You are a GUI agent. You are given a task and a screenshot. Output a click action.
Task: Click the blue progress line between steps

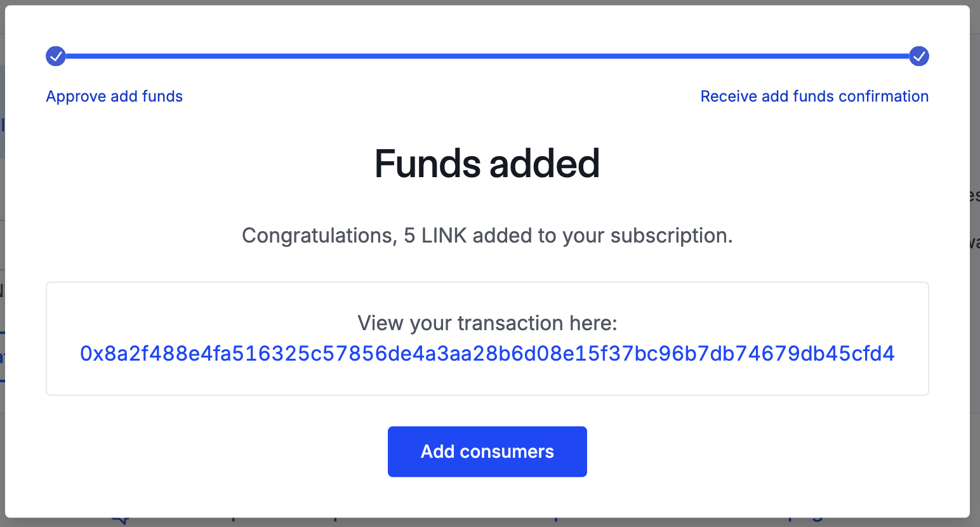point(487,56)
